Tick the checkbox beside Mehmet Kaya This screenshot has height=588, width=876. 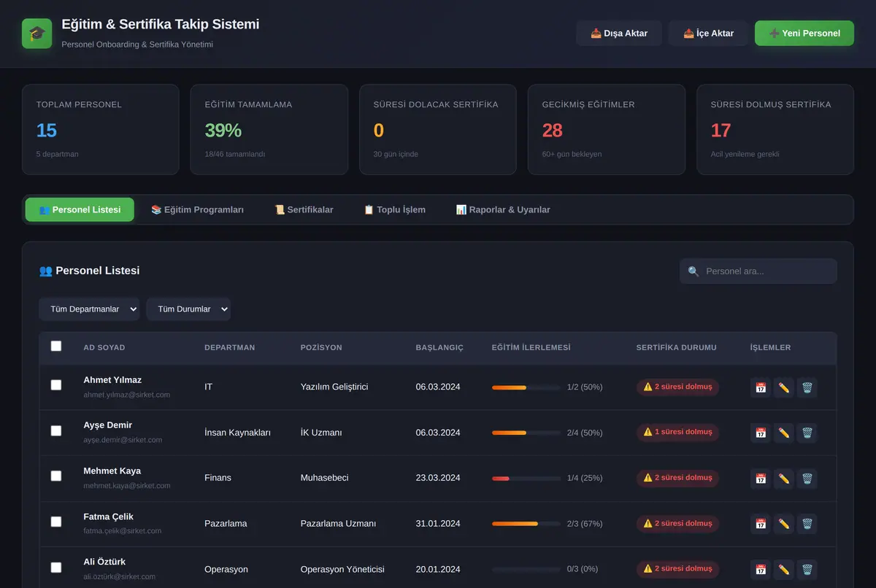click(x=56, y=476)
